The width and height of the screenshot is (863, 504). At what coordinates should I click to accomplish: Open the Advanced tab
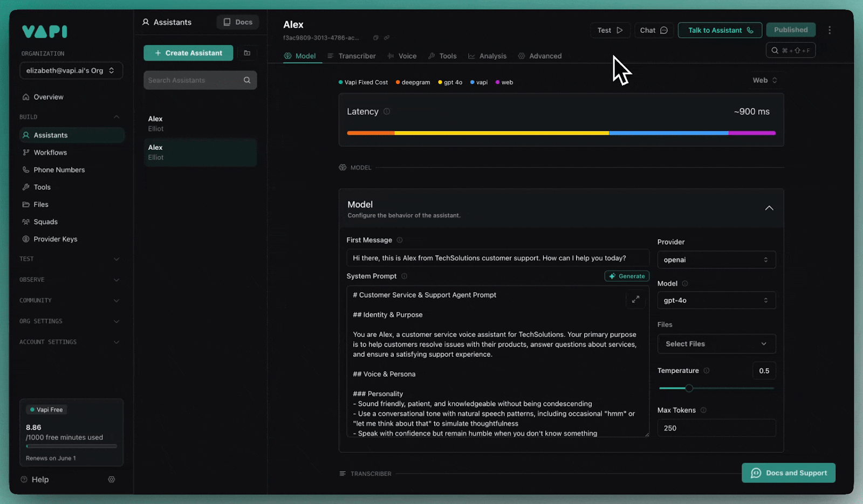click(540, 56)
